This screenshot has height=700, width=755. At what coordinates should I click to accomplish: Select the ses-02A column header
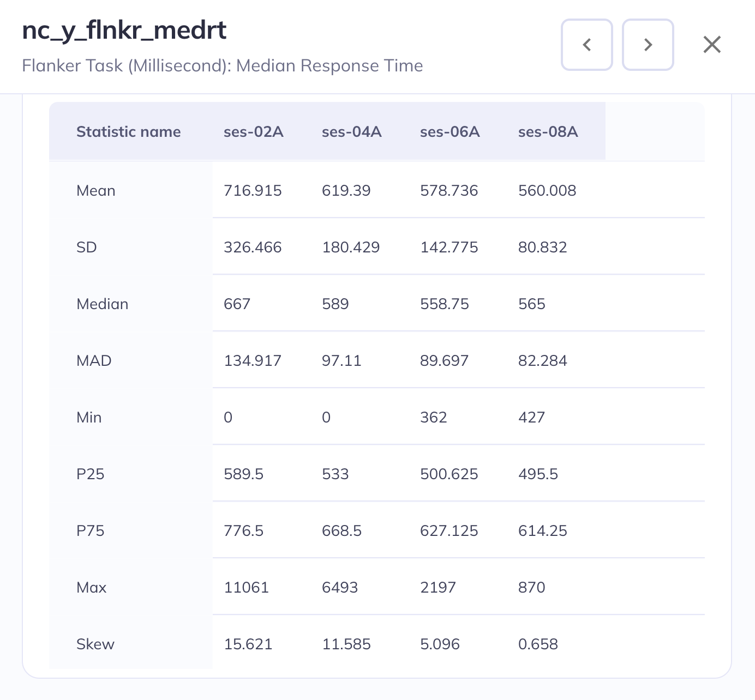(254, 131)
